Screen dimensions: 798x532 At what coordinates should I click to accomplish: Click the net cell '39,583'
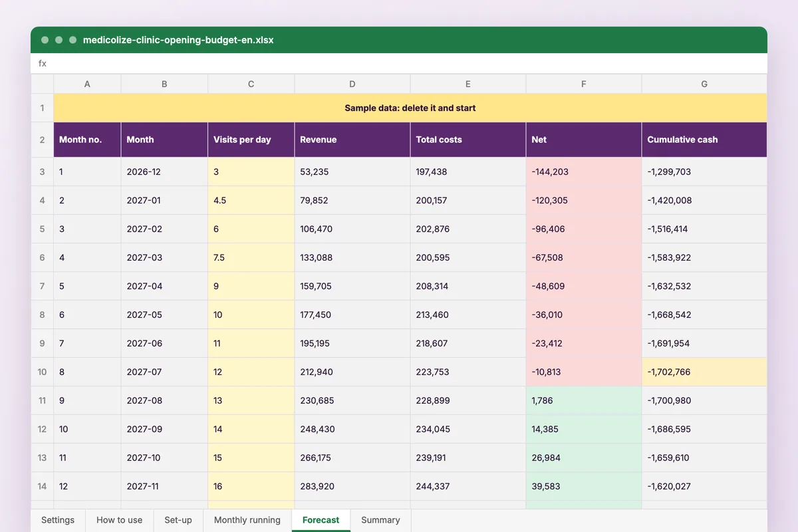(x=584, y=486)
